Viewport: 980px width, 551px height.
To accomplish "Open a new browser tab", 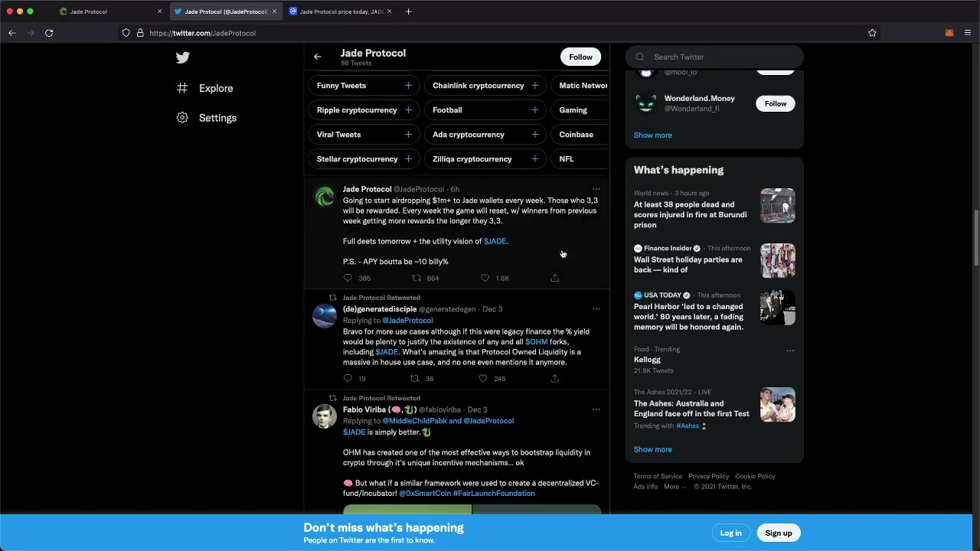I will (408, 11).
